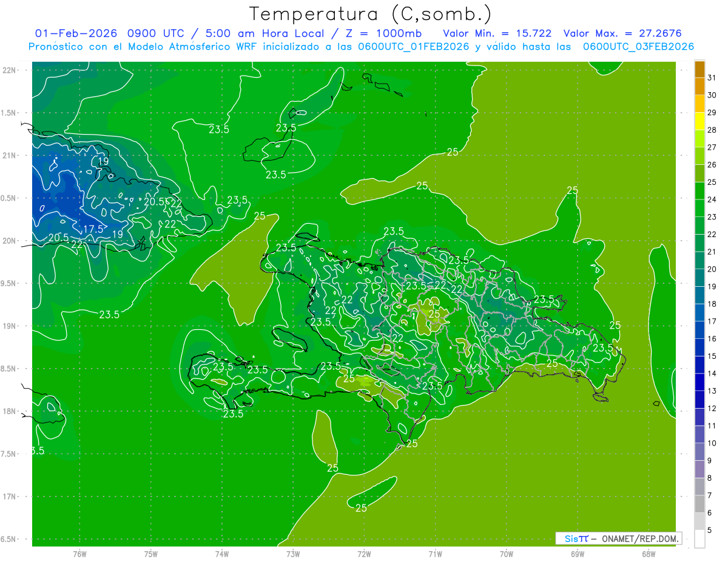Click the title "Temperatura (C,somb.)"
The image size is (728, 562).
[371, 15]
